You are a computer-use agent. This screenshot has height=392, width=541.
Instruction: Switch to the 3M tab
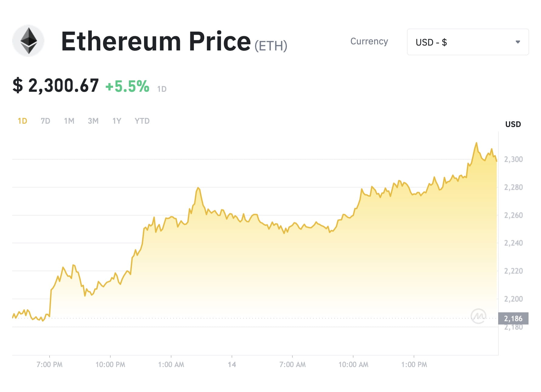[x=93, y=121]
